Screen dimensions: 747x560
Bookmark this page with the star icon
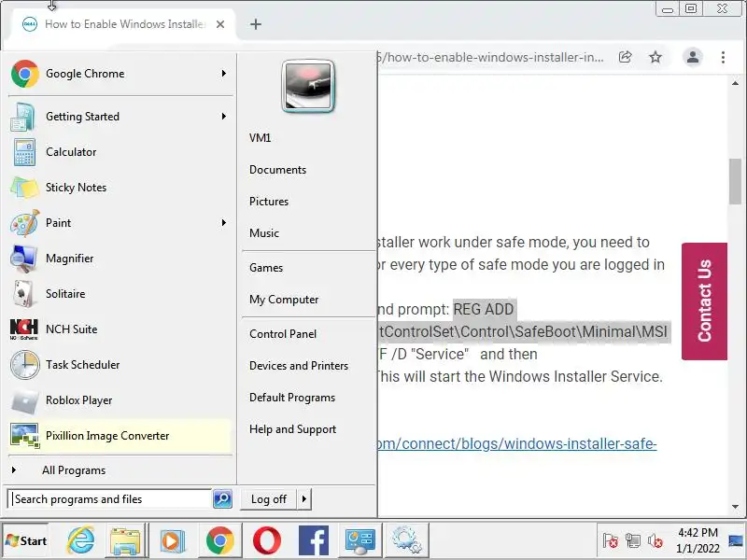655,57
